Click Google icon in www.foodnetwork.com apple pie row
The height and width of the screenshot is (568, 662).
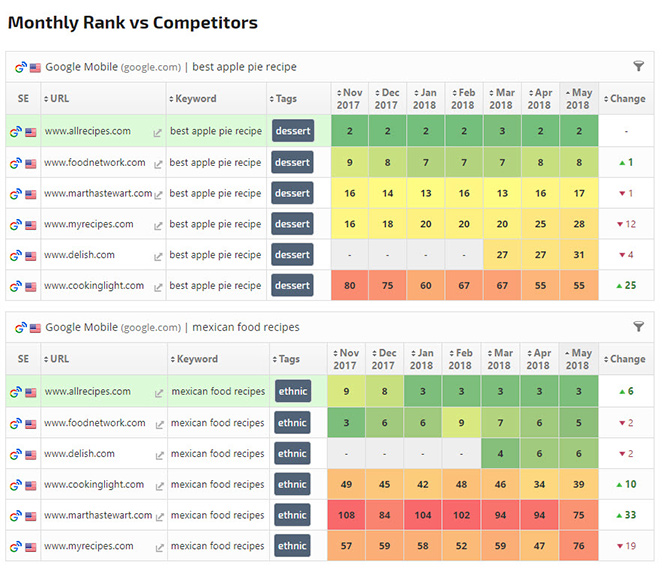(16, 163)
